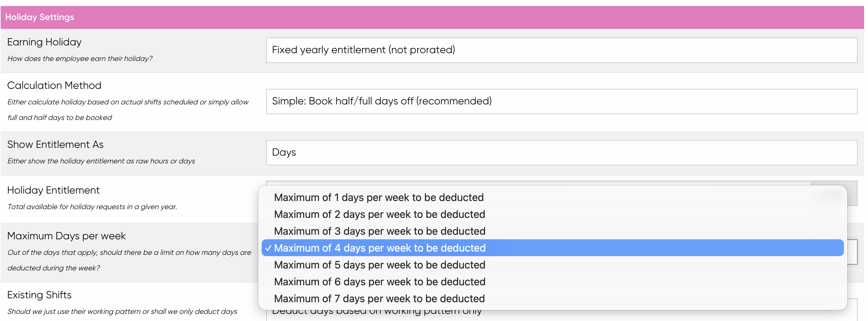Open the Calculation Method dropdown
This screenshot has width=868, height=321.
(x=561, y=101)
